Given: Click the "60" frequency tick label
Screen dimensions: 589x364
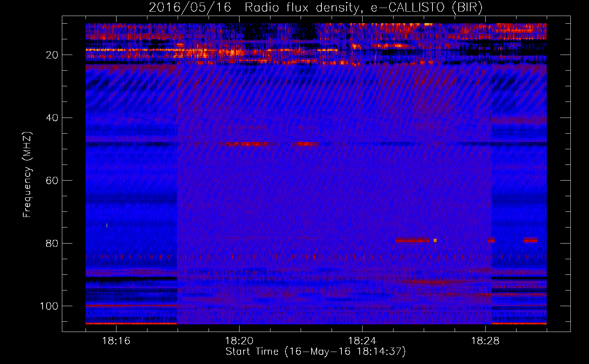Looking at the screenshot, I should (52, 181).
